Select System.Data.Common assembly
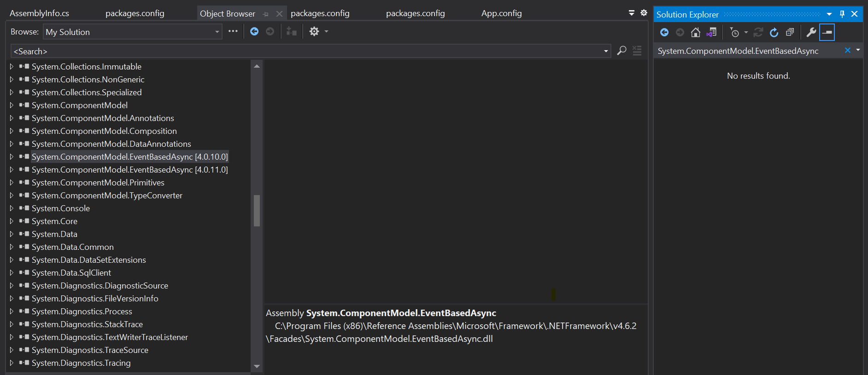Image resolution: width=868 pixels, height=375 pixels. click(73, 247)
